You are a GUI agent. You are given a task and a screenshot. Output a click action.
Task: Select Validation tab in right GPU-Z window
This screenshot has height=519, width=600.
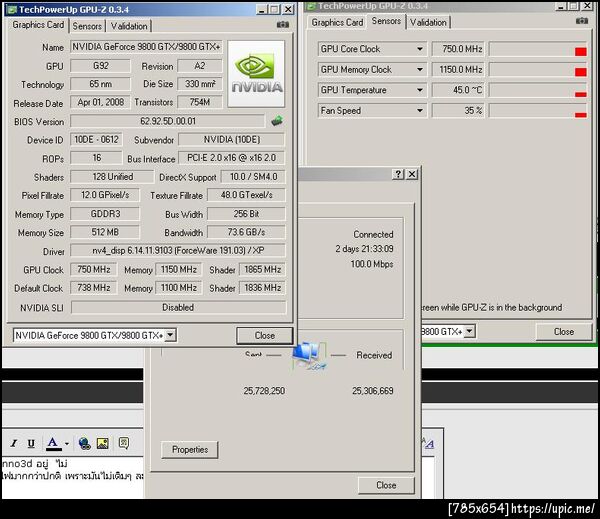click(428, 23)
